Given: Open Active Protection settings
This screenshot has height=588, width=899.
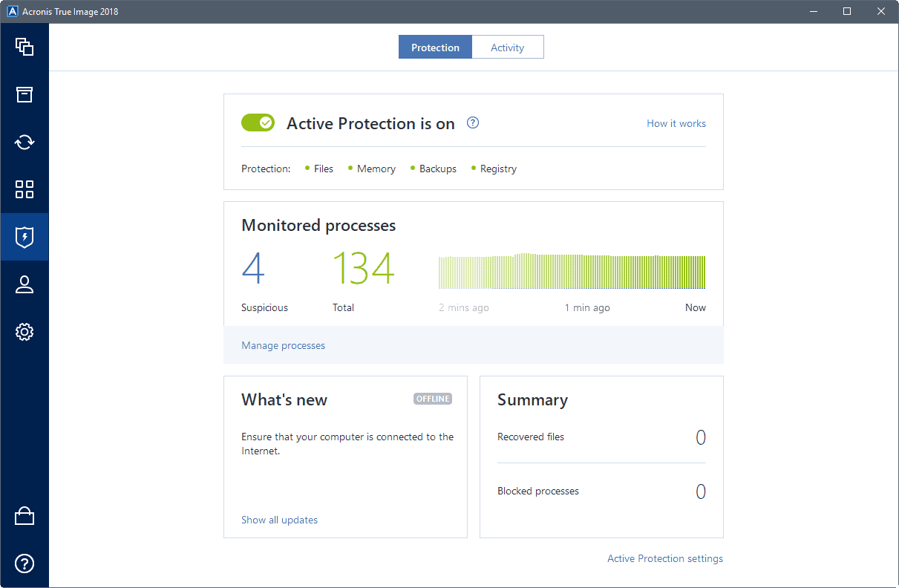Looking at the screenshot, I should coord(664,558).
